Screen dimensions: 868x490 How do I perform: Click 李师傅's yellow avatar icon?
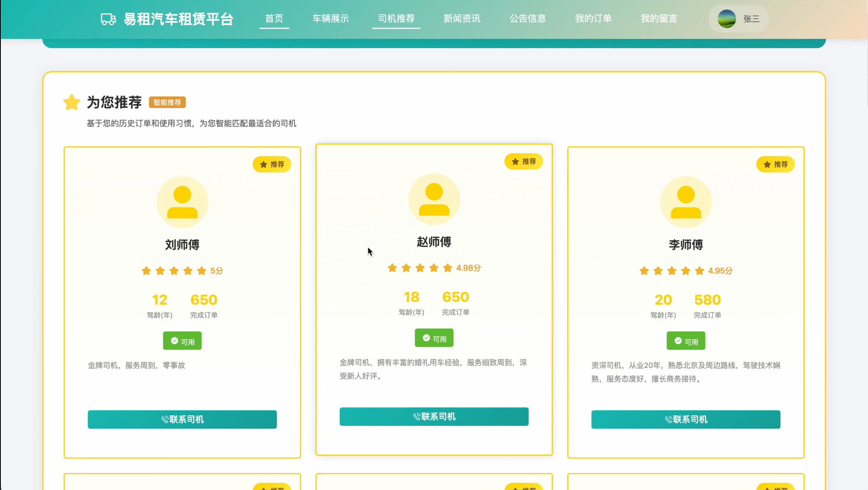pos(686,202)
